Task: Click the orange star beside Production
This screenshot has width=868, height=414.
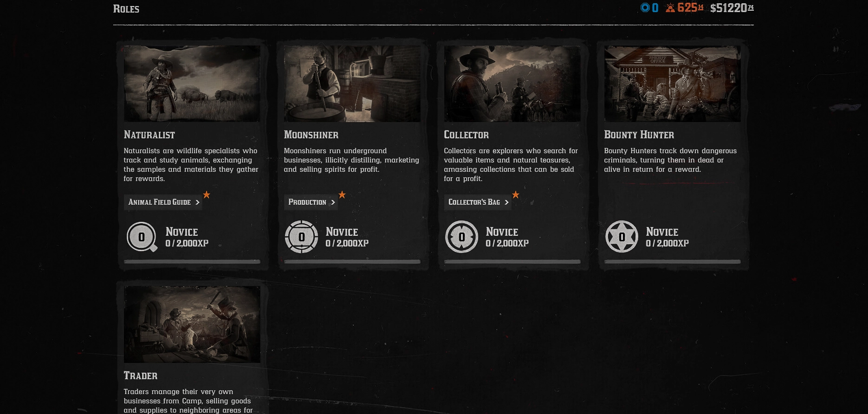Action: tap(342, 195)
